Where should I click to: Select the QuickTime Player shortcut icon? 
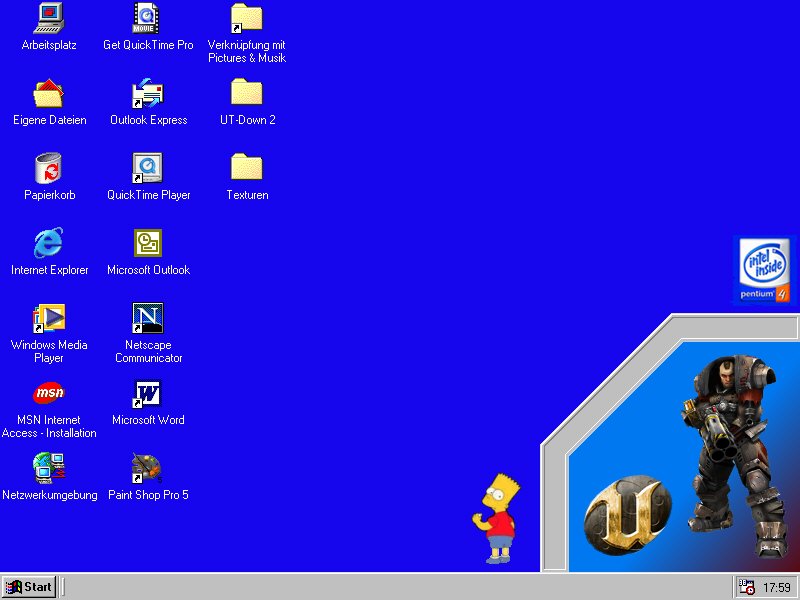click(x=147, y=168)
